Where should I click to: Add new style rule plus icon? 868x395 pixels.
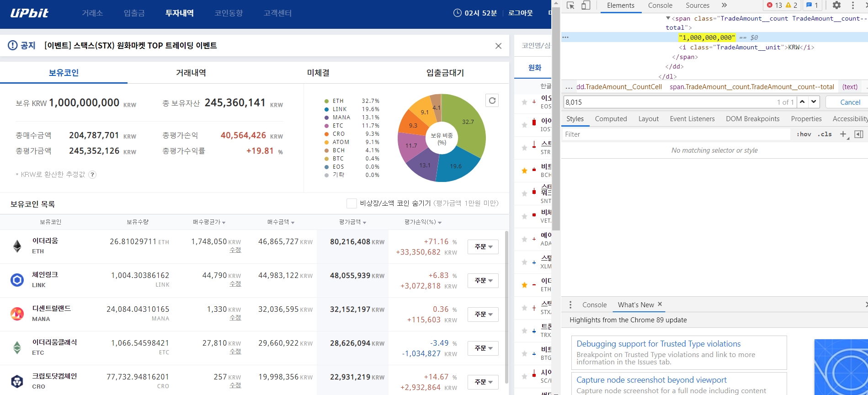(x=843, y=134)
